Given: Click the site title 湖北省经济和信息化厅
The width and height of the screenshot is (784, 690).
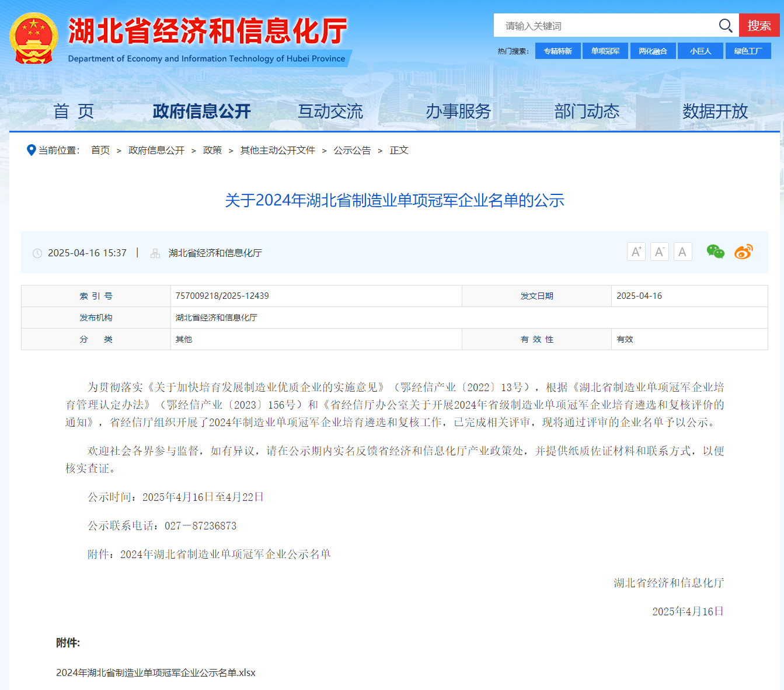Looking at the screenshot, I should point(208,31).
